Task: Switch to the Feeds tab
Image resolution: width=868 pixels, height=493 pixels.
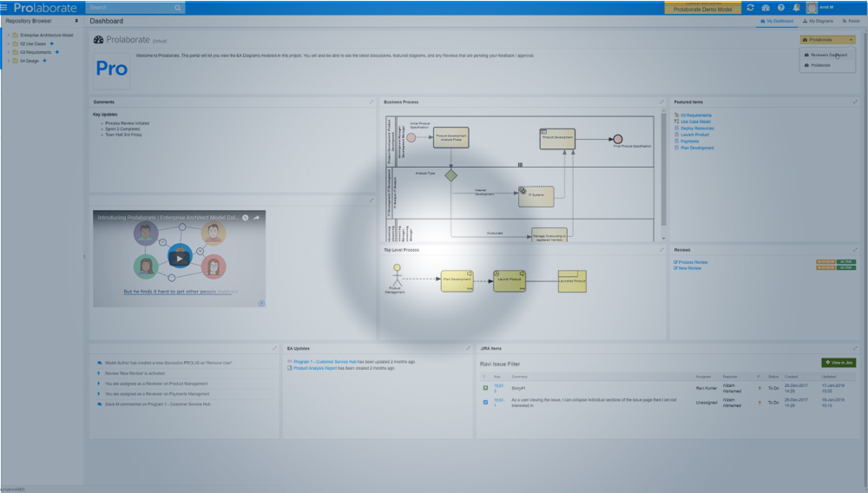Action: pos(852,21)
